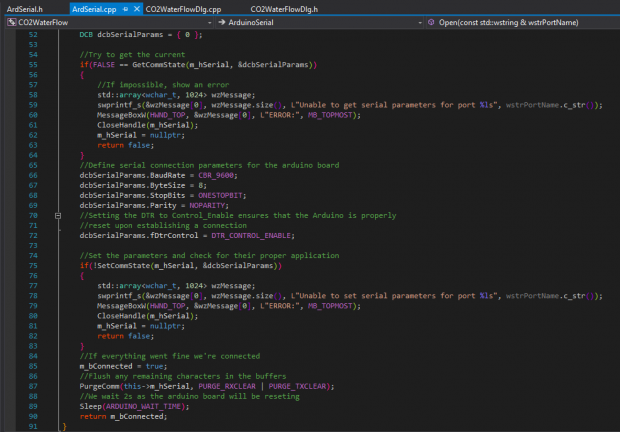The height and width of the screenshot is (432, 620).
Task: Click dcbSerialParams.ByteSize on line 67
Action: click(x=132, y=185)
